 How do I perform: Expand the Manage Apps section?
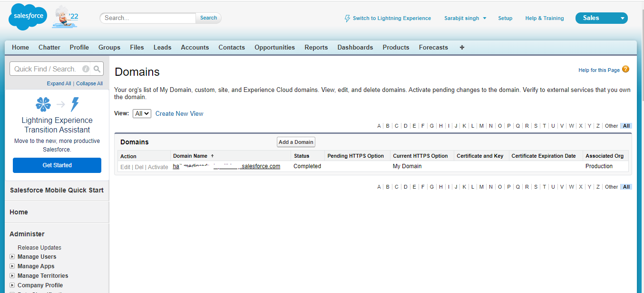pos(12,266)
